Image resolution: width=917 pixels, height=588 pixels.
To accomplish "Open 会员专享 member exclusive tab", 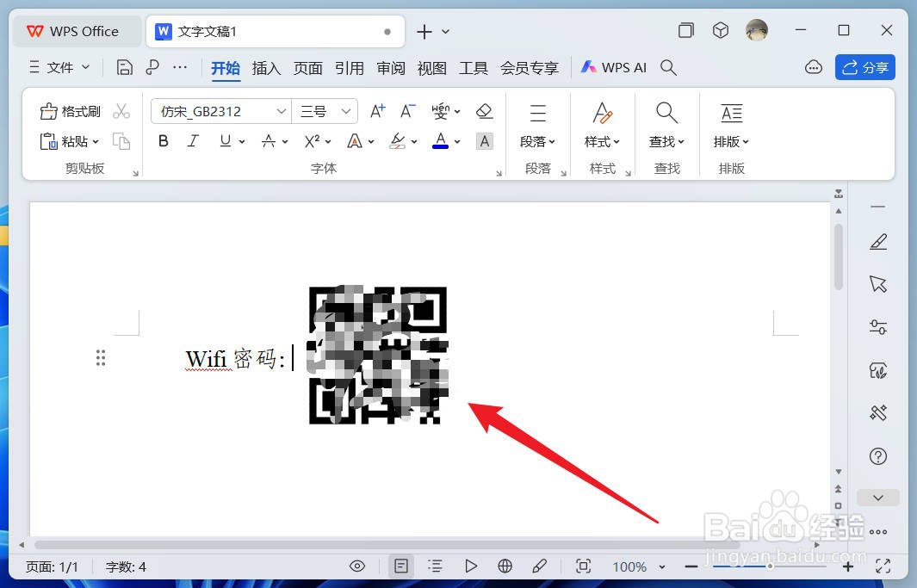I will pos(530,67).
